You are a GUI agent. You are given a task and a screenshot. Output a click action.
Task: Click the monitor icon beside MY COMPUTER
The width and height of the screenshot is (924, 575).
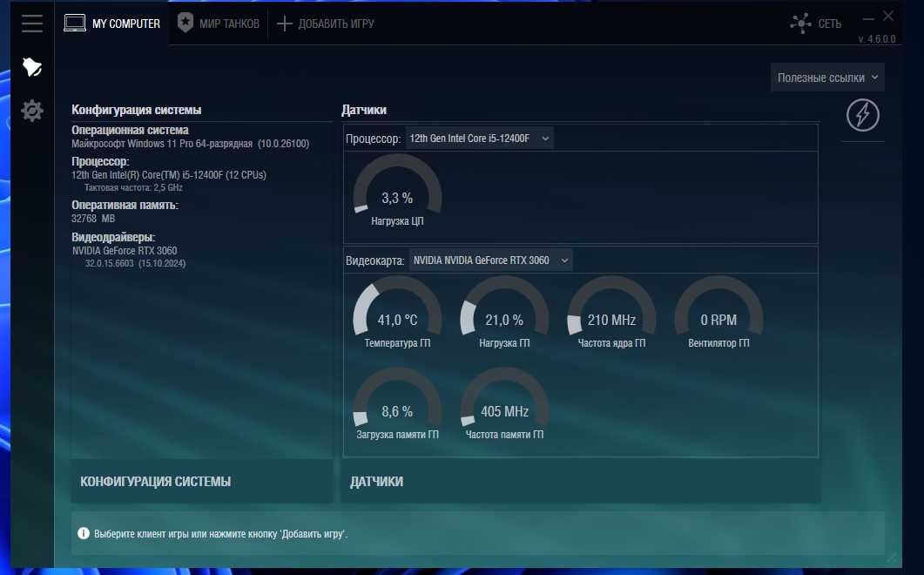click(75, 24)
